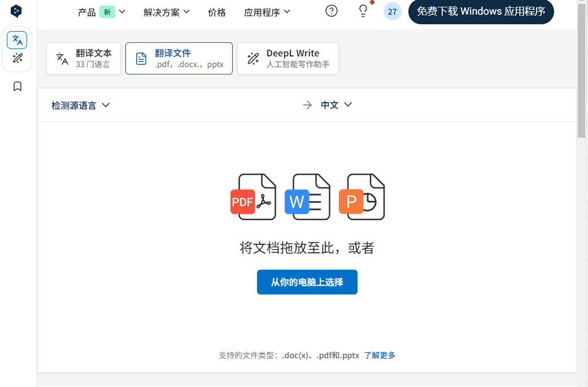Screen dimensions: 588x387
Task: Switch to the 翻译文件 tab
Action: [x=179, y=59]
